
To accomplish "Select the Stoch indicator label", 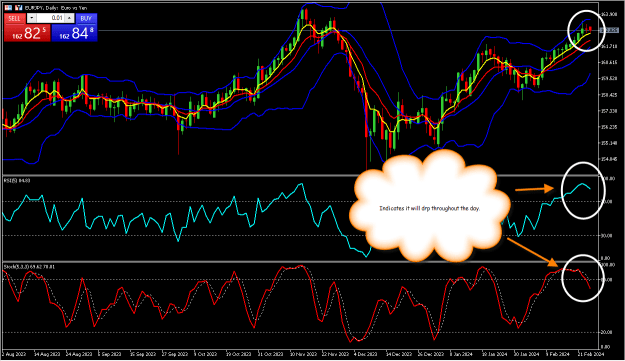I will [x=29, y=266].
